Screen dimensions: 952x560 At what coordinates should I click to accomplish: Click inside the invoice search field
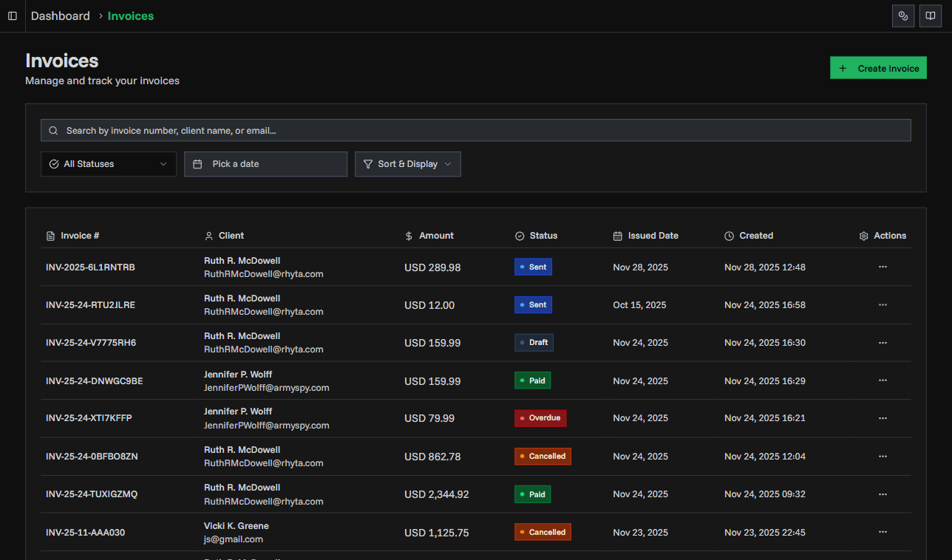475,130
